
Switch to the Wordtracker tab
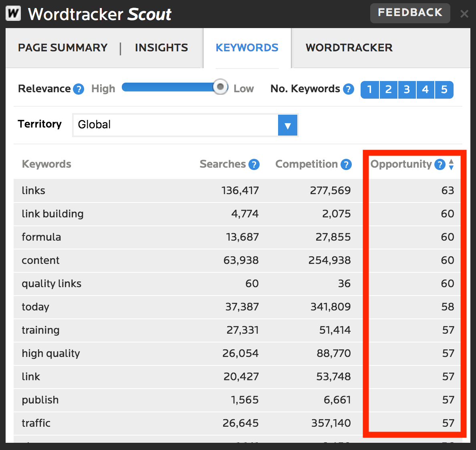[349, 47]
